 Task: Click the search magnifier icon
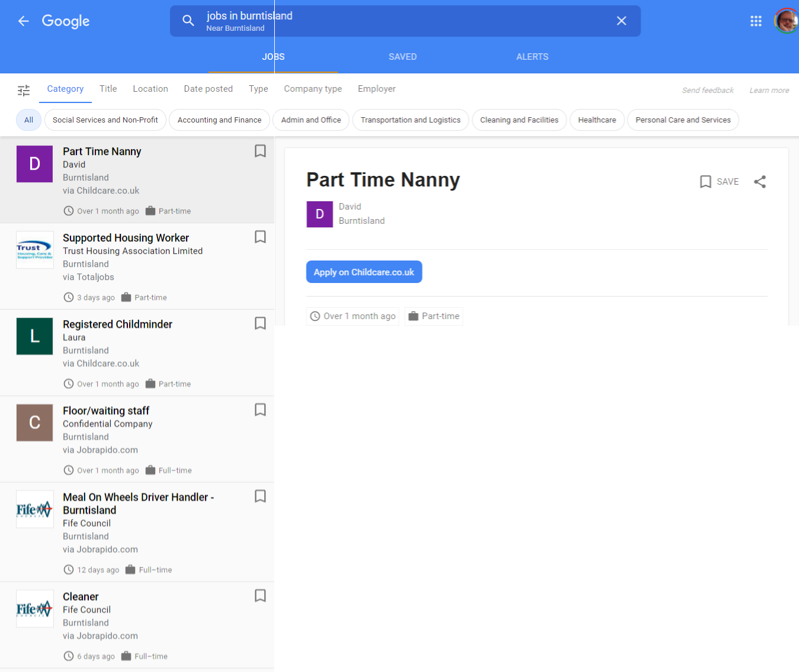point(188,21)
